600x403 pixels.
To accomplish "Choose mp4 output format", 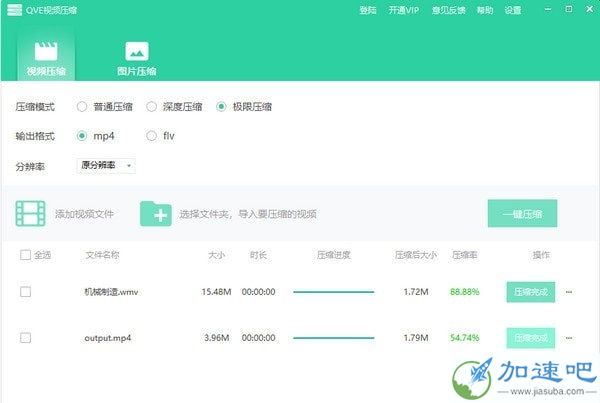I will pos(82,136).
